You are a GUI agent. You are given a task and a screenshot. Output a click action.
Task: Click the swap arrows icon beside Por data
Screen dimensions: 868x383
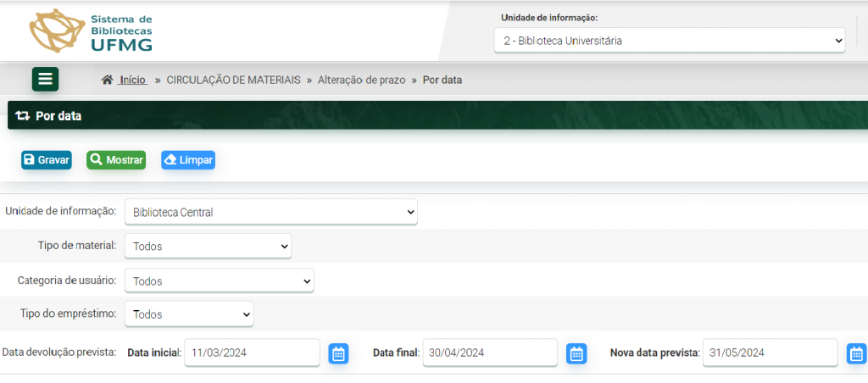[23, 116]
